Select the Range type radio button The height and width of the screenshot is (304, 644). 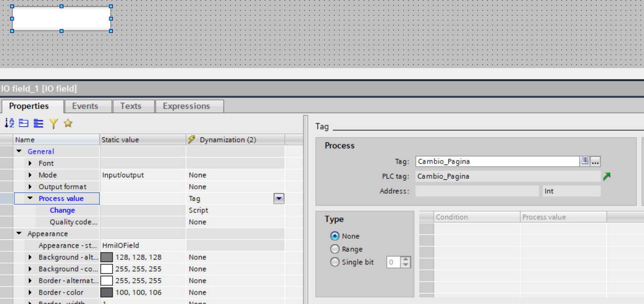[335, 249]
